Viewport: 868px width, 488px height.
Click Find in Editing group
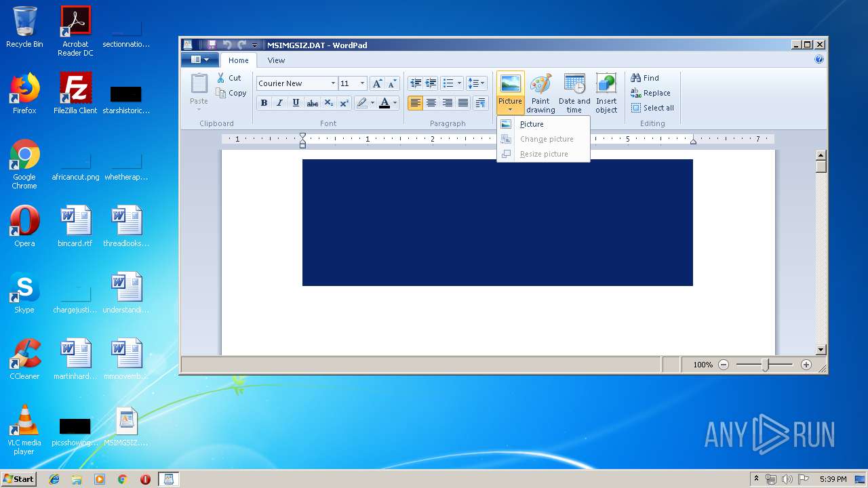[645, 78]
